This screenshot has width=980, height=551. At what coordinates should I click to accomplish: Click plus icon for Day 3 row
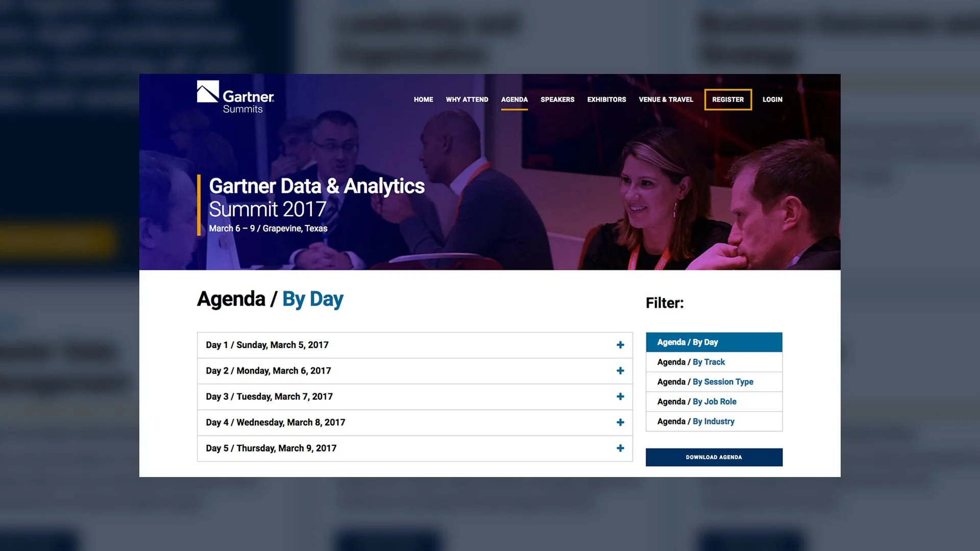point(620,396)
